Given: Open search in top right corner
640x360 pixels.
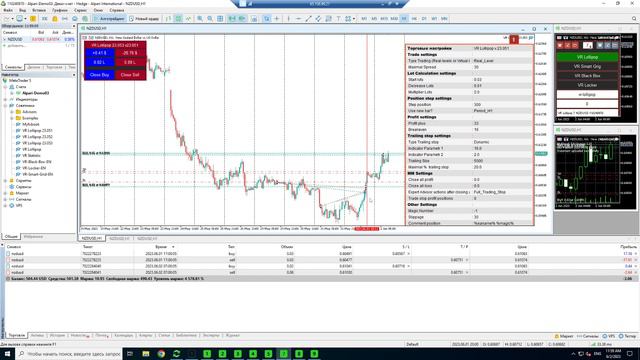Looking at the screenshot, I should pyautogui.click(x=634, y=18).
